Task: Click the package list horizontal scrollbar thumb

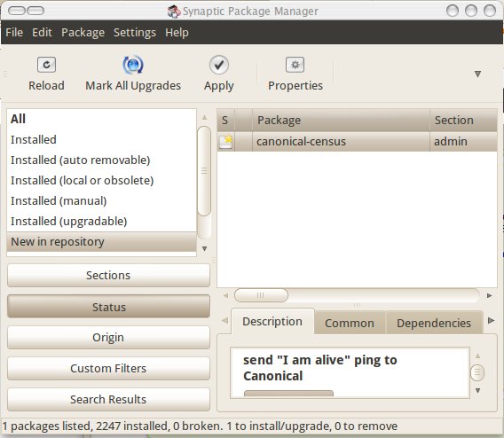Action: click(x=261, y=295)
